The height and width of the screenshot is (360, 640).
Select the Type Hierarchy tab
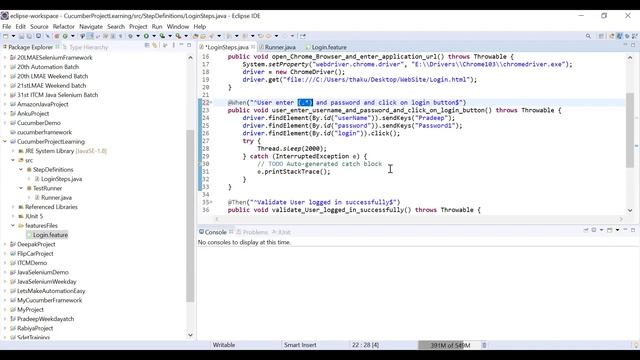[x=85, y=47]
